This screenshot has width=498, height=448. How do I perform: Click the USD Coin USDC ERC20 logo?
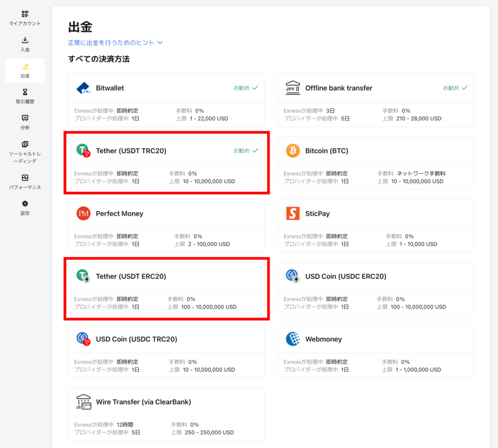point(292,276)
